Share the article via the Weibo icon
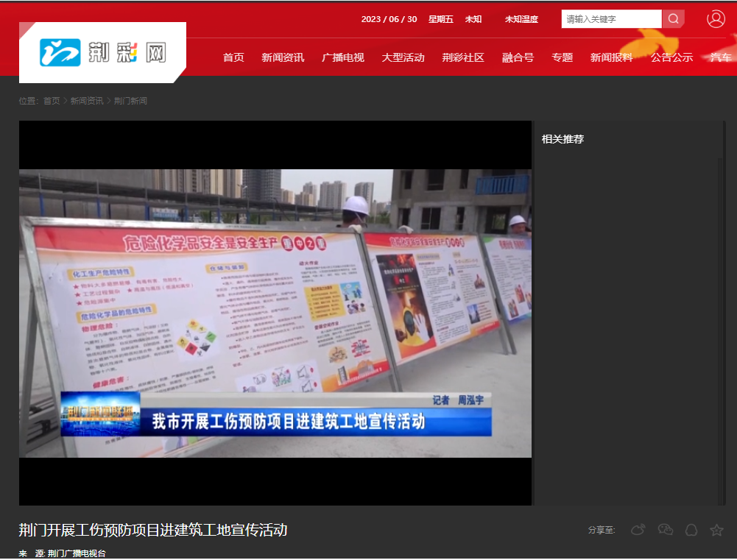This screenshot has width=737, height=560. pyautogui.click(x=638, y=529)
